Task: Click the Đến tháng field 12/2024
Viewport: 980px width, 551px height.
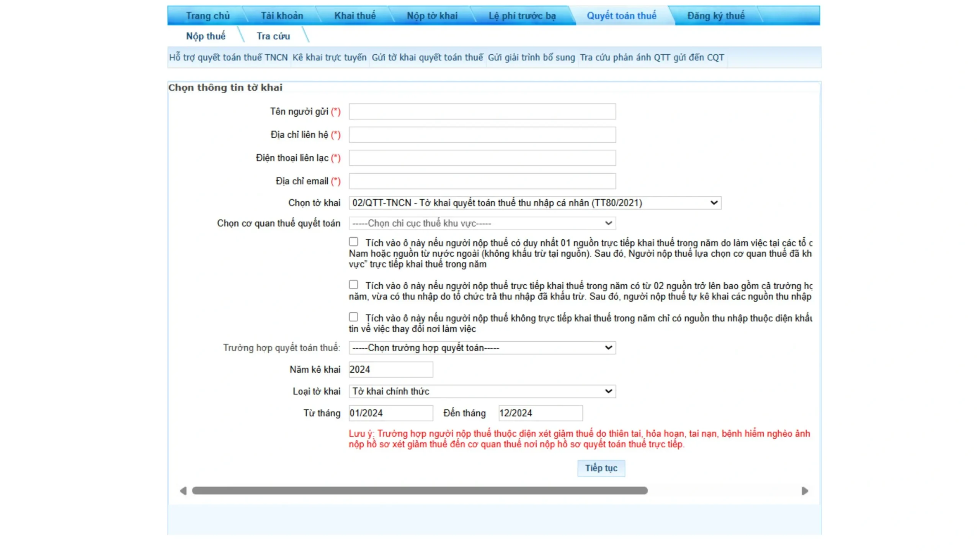Action: 541,413
